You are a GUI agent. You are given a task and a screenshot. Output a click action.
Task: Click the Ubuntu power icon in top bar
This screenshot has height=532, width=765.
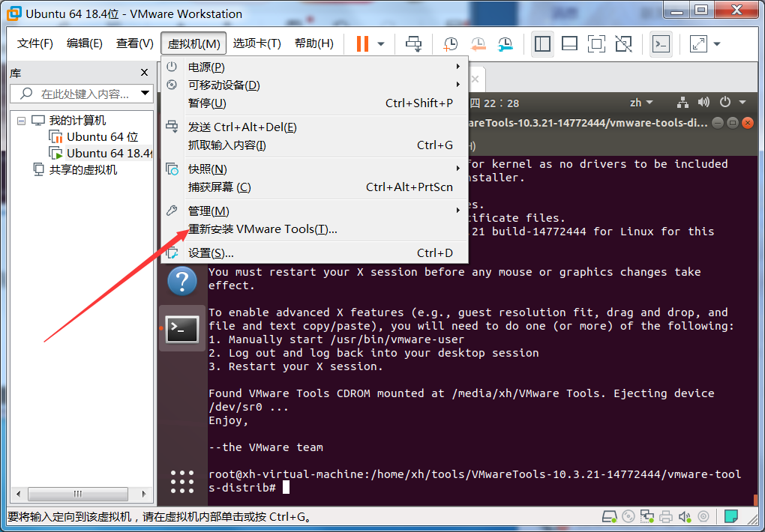(x=725, y=103)
